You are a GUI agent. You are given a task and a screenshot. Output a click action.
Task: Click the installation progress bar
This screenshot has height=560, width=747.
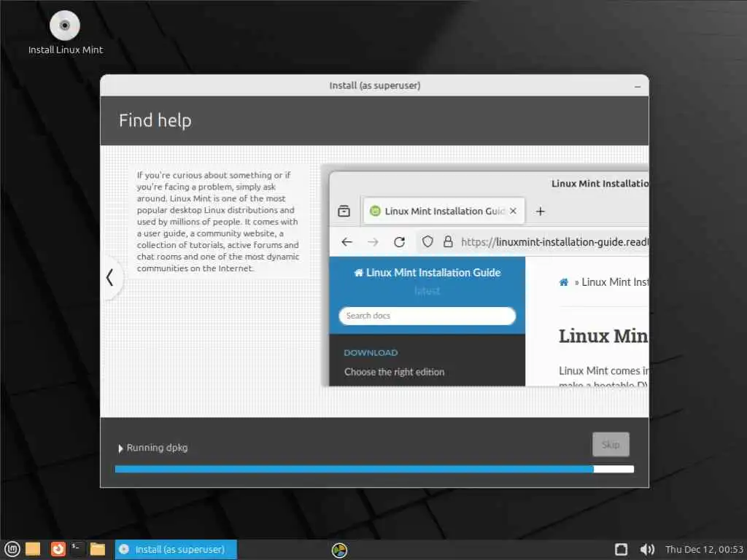click(x=374, y=469)
